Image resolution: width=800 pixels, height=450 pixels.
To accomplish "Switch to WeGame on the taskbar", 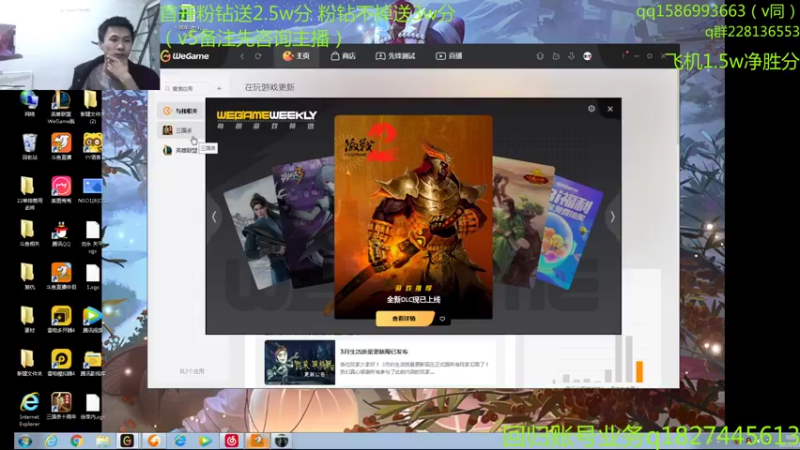I will click(x=127, y=441).
